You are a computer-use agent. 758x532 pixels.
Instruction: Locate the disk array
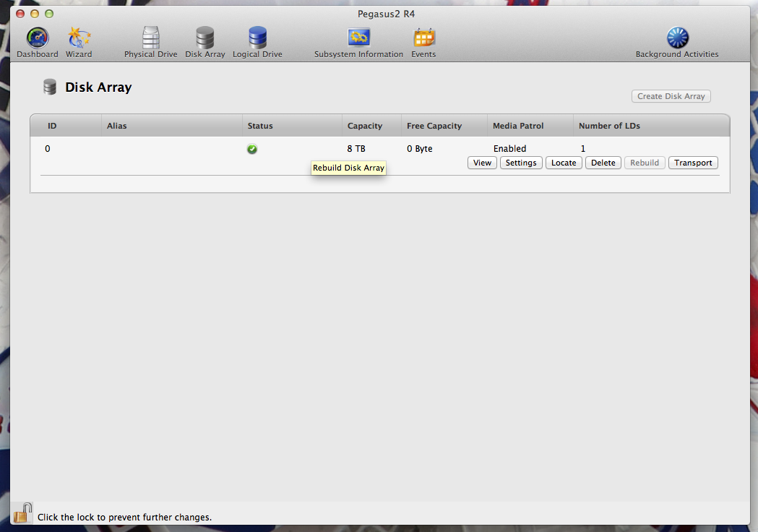click(x=564, y=163)
